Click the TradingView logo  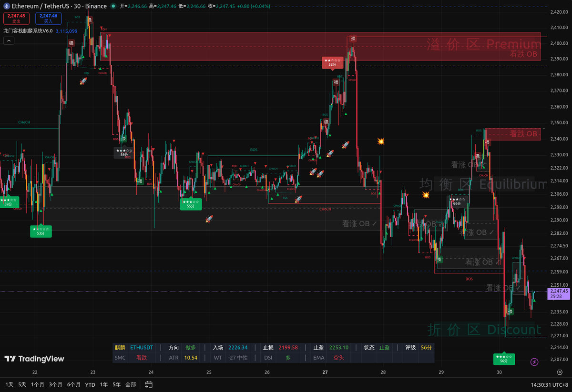click(10, 358)
